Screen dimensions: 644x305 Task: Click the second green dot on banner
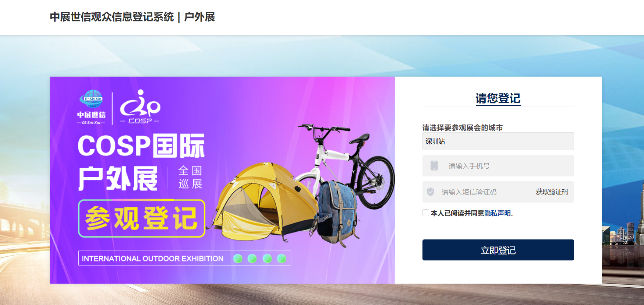(x=252, y=259)
